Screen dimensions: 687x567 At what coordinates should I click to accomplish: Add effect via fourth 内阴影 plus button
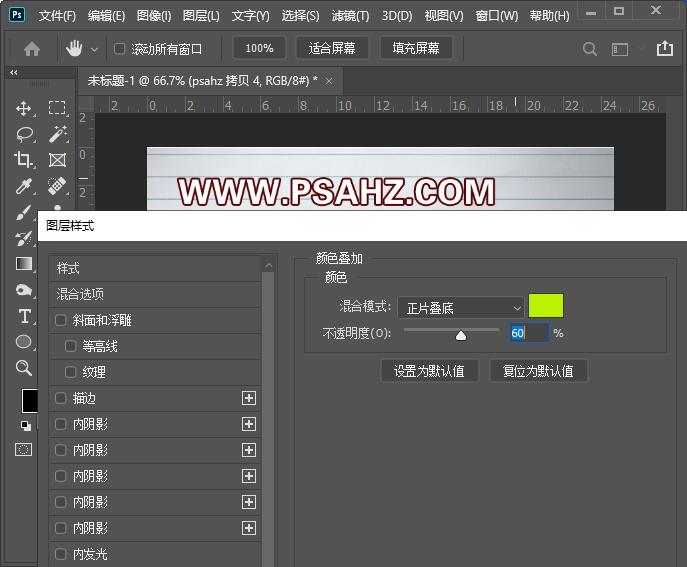(249, 502)
